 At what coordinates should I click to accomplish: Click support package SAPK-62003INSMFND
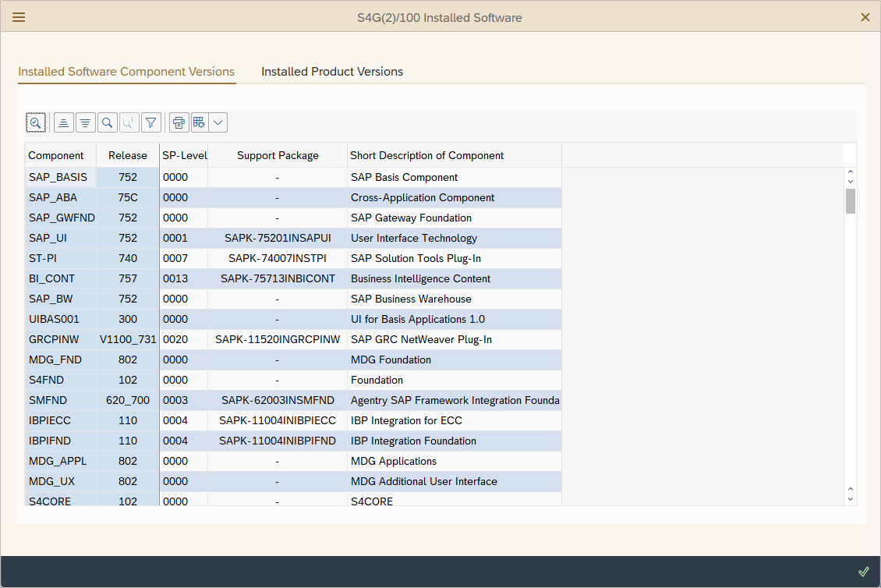pos(278,400)
